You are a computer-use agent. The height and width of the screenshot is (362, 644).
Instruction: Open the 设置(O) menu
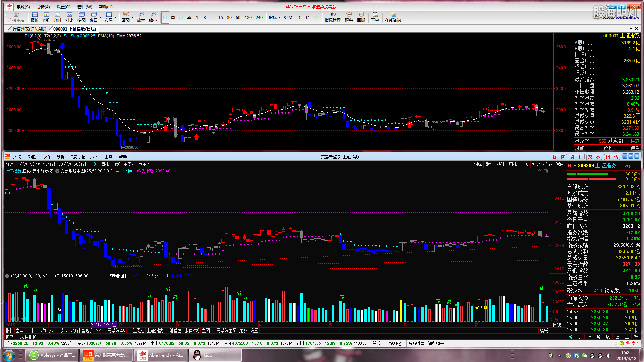(63, 7)
